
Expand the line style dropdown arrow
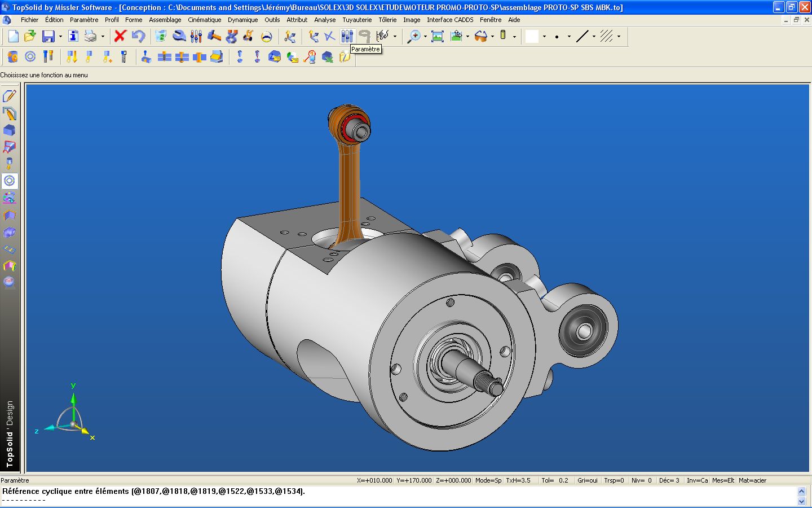(594, 37)
